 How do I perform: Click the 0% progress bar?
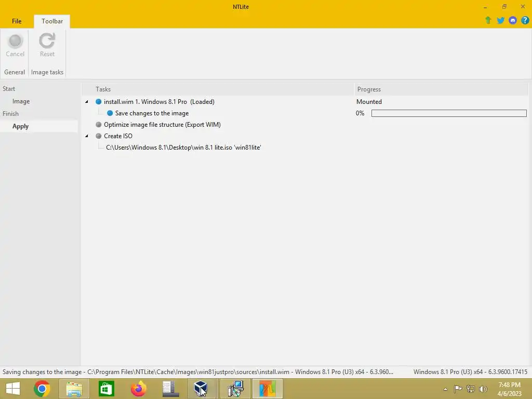(x=449, y=113)
